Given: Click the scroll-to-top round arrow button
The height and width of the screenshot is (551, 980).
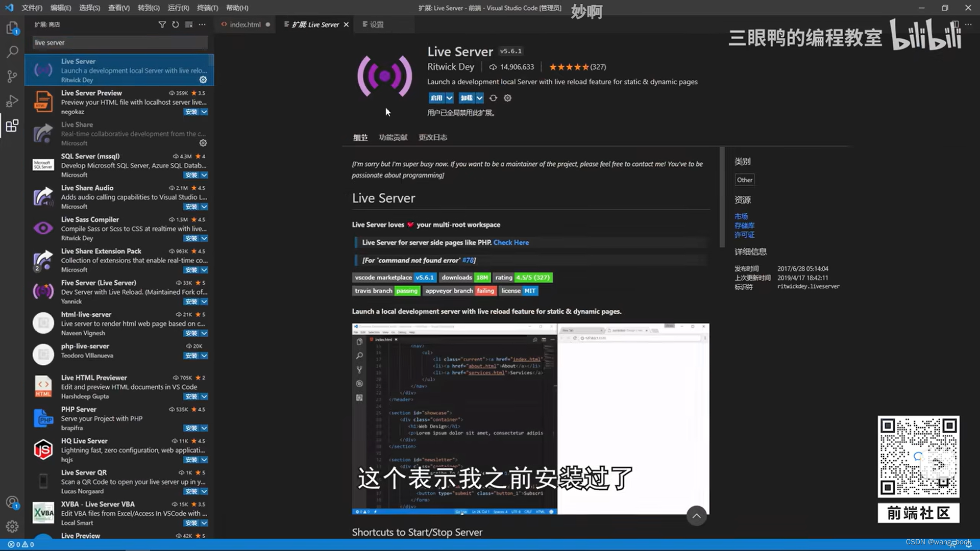Looking at the screenshot, I should pyautogui.click(x=697, y=516).
